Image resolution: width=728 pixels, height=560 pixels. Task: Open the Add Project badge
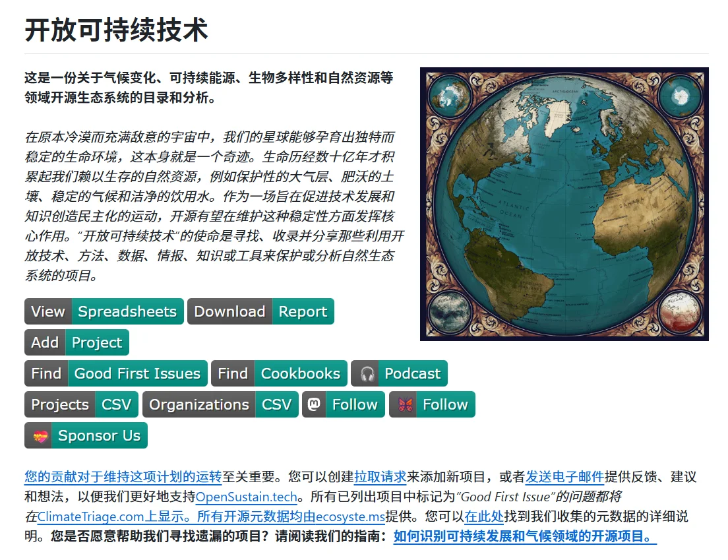point(76,342)
